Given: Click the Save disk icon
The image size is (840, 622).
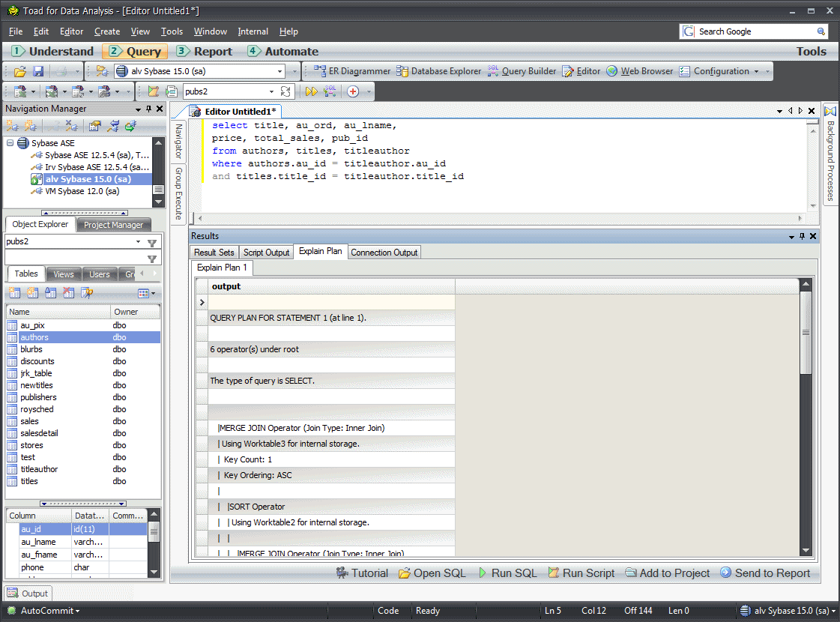Looking at the screenshot, I should [38, 72].
